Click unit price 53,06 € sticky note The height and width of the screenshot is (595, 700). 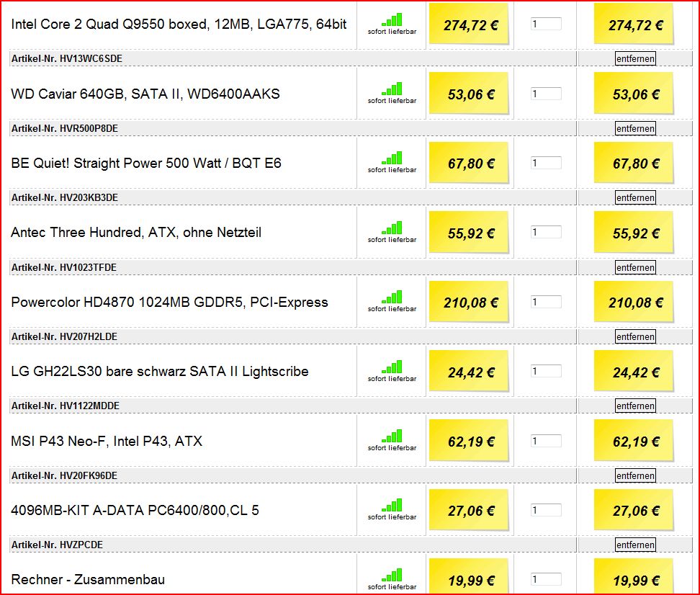(x=469, y=94)
